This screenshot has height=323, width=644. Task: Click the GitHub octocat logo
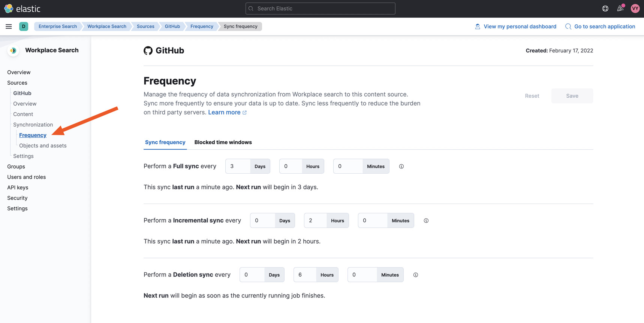point(148,51)
